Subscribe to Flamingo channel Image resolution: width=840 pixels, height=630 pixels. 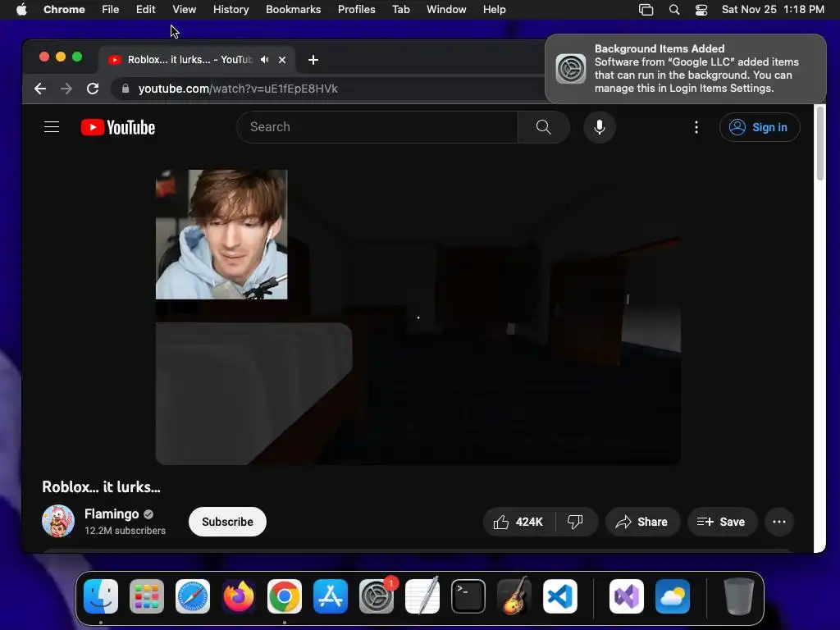(227, 522)
